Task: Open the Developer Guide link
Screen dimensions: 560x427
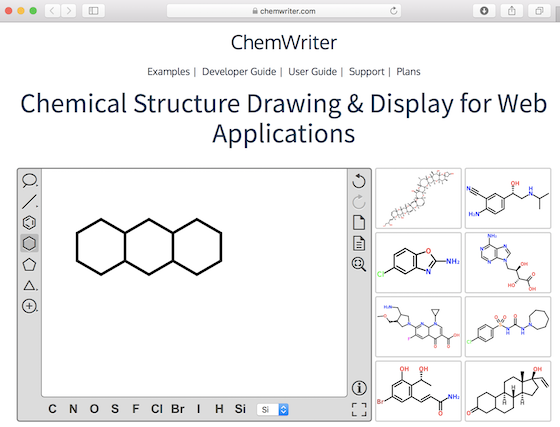Action: coord(239,72)
